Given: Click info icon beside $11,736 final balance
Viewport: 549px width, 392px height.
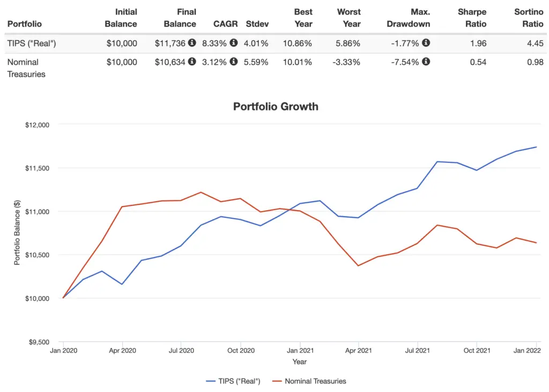Looking at the screenshot, I should click(x=192, y=43).
